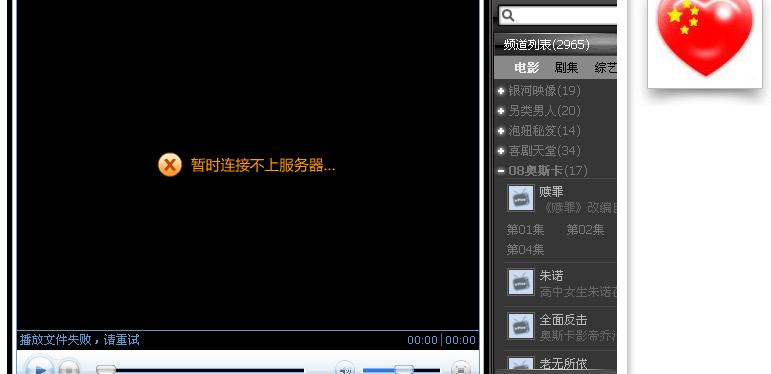This screenshot has height=374, width=771.
Task: Click the volume slider handle
Action: pyautogui.click(x=404, y=370)
